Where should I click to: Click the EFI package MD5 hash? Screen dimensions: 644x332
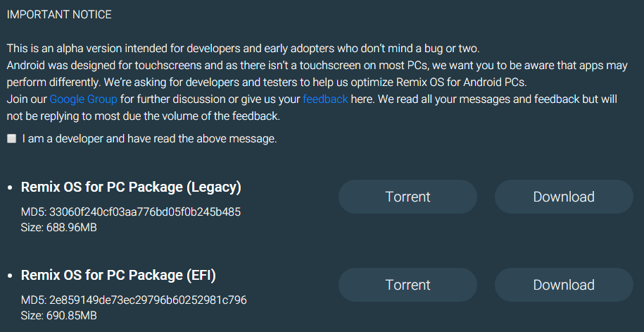(134, 300)
